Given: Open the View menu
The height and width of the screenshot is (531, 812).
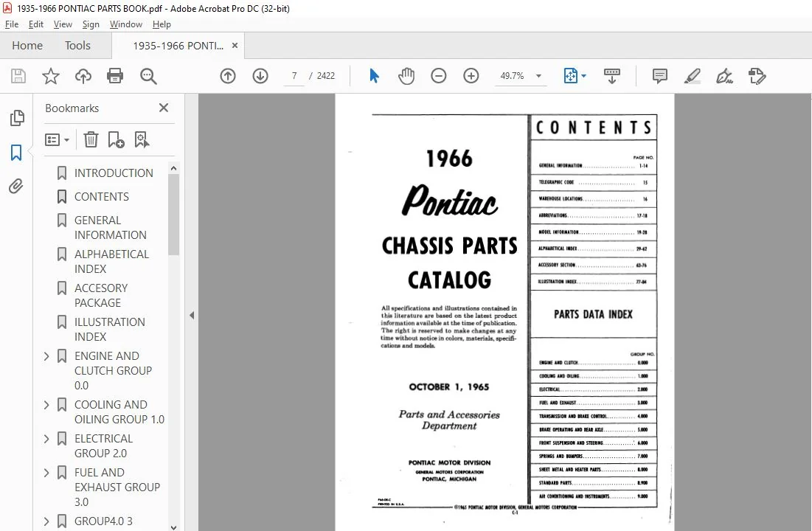Looking at the screenshot, I should pyautogui.click(x=63, y=24).
